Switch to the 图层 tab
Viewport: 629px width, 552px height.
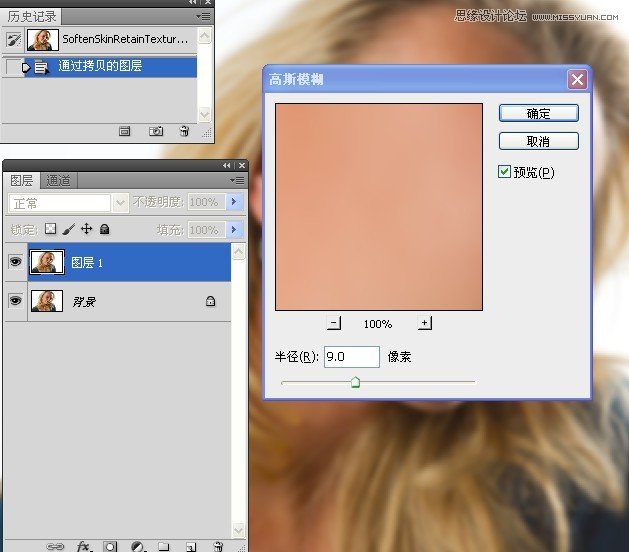coord(22,181)
